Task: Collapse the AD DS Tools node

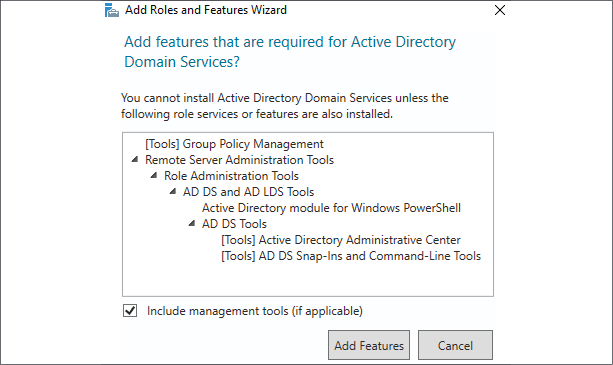Action: pyautogui.click(x=192, y=224)
